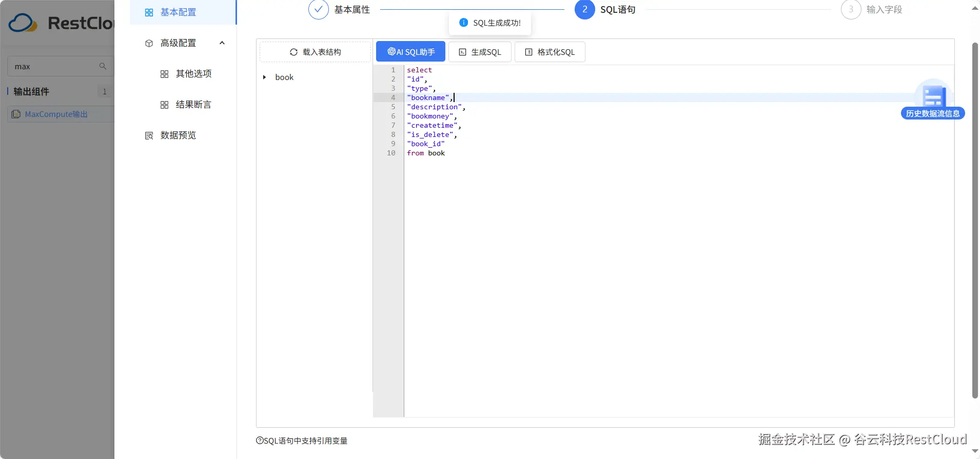Click the search magnifier icon
This screenshot has height=459, width=980.
click(x=103, y=66)
